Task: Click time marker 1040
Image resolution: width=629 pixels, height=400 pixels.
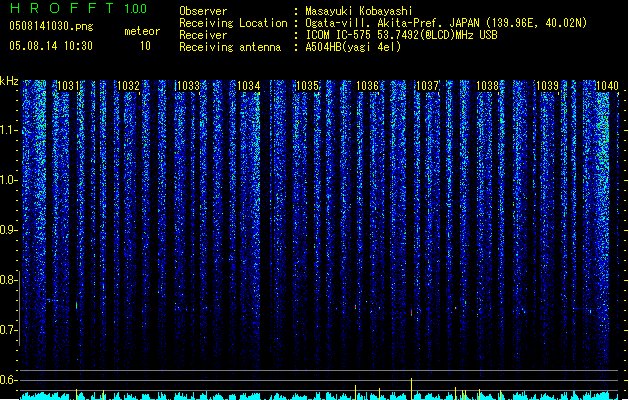Action: coord(607,86)
